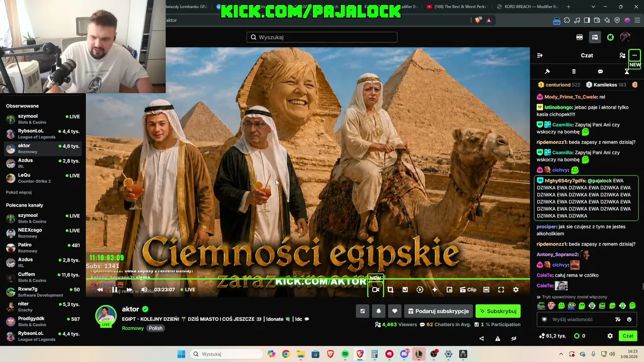Click the trash icon in chat toolbar

pos(574,71)
